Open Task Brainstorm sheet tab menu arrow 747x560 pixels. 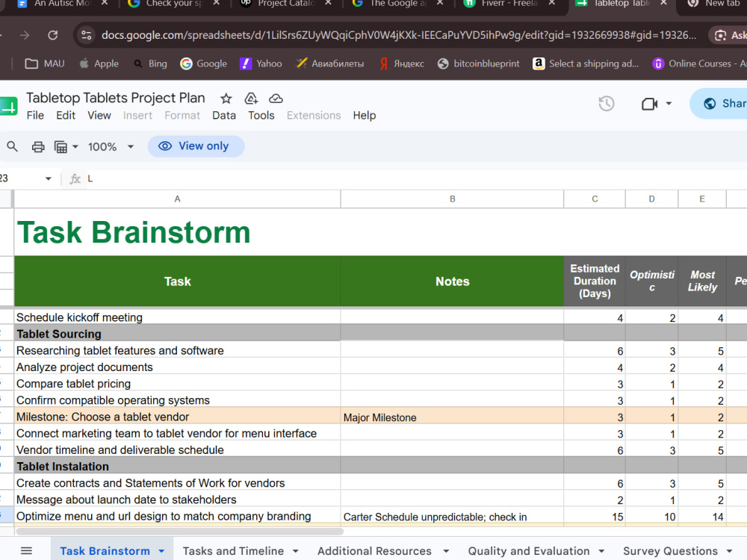tap(161, 551)
